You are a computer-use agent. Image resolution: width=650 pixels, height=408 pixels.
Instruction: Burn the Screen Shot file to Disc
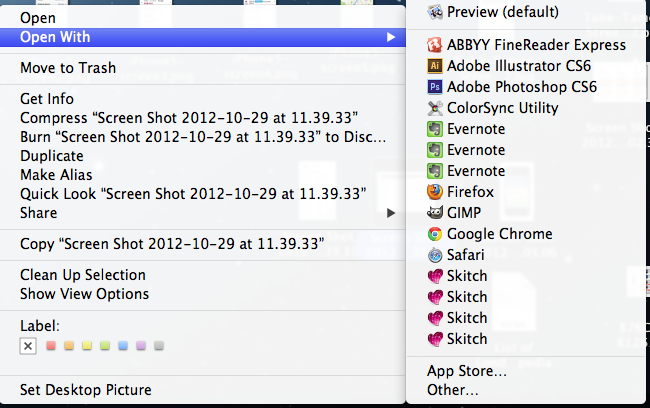pyautogui.click(x=202, y=137)
